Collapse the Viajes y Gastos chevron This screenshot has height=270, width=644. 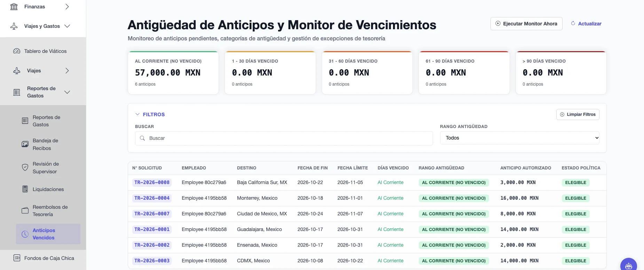(67, 26)
